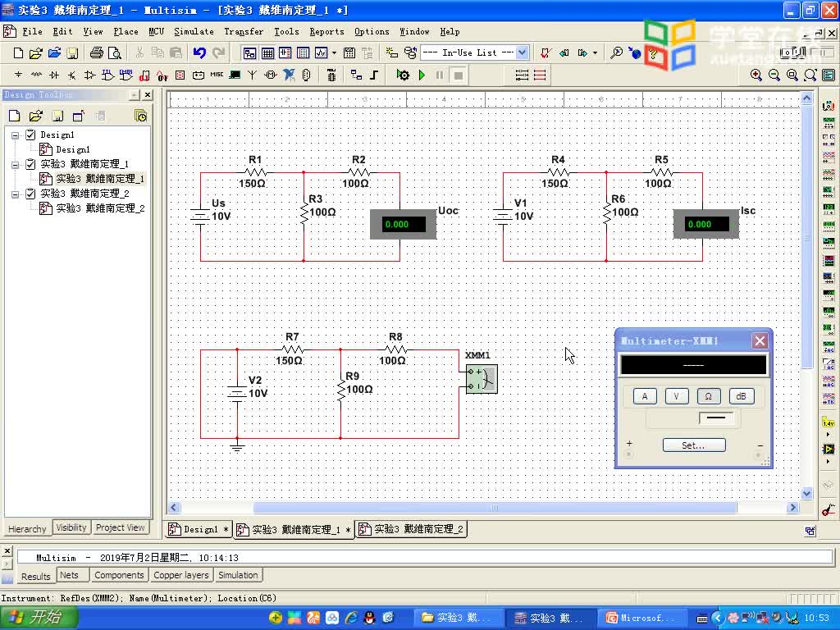Image resolution: width=840 pixels, height=630 pixels.
Task: Open the Spreadsheet View grid icon
Action: click(267, 53)
